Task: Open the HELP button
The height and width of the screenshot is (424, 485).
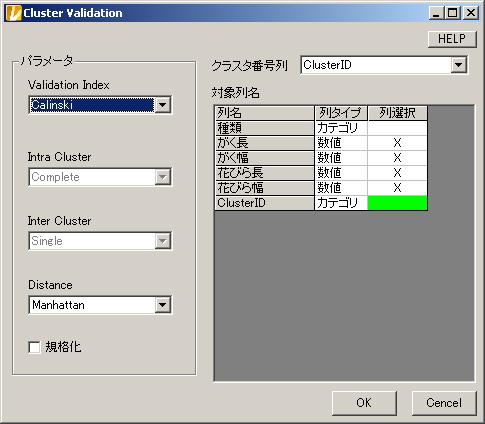Action: [452, 39]
